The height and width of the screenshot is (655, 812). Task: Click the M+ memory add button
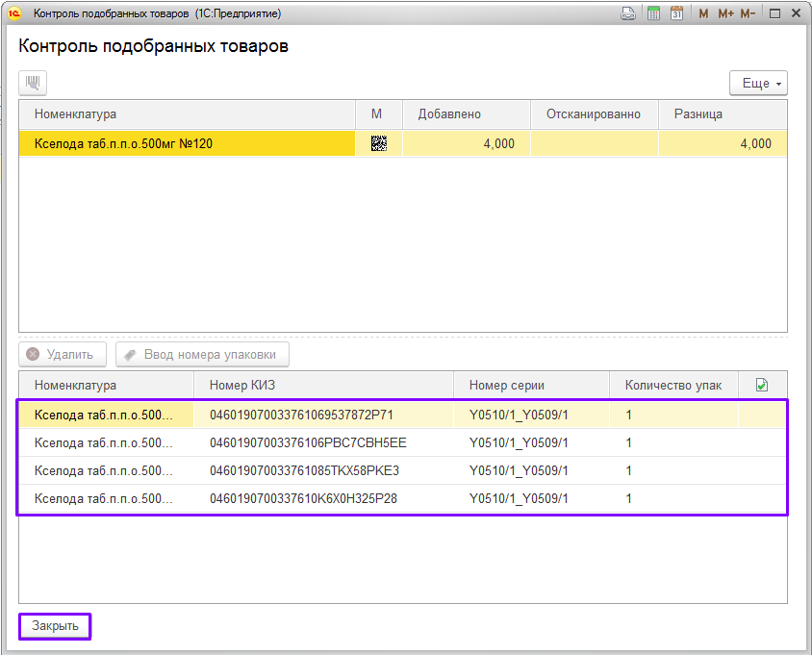[725, 14]
